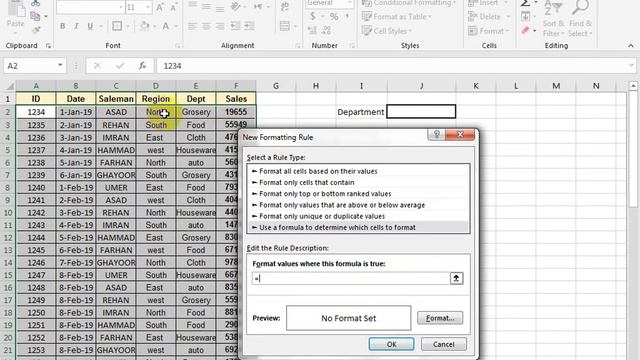Click the Increase Indent icon
Image resolution: width=640 pixels, height=360 pixels.
[x=249, y=26]
